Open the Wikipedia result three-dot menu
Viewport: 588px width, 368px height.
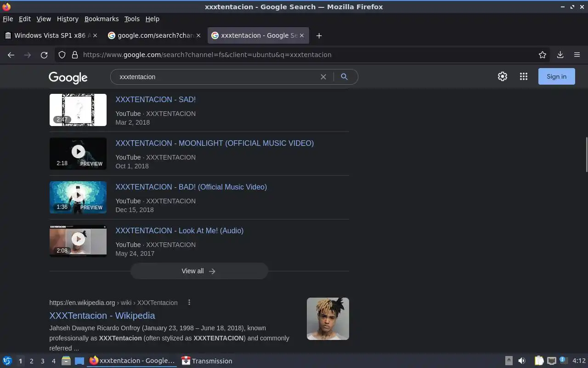[189, 302]
